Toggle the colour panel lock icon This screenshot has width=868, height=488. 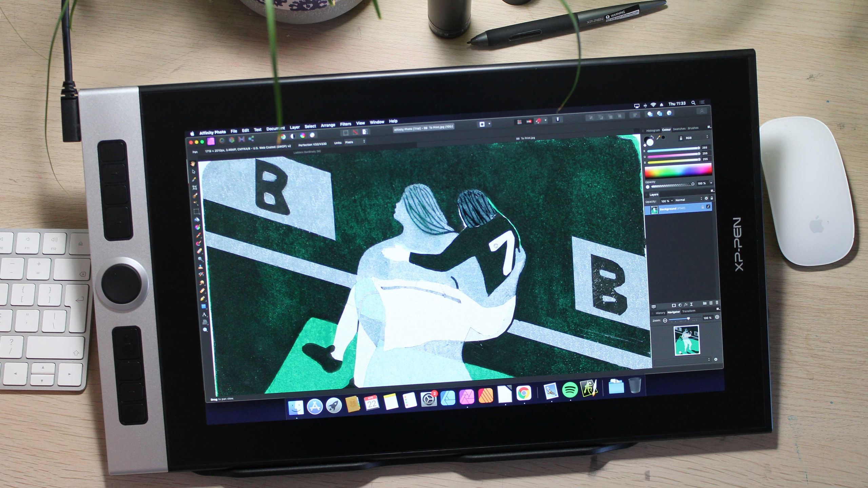point(680,138)
